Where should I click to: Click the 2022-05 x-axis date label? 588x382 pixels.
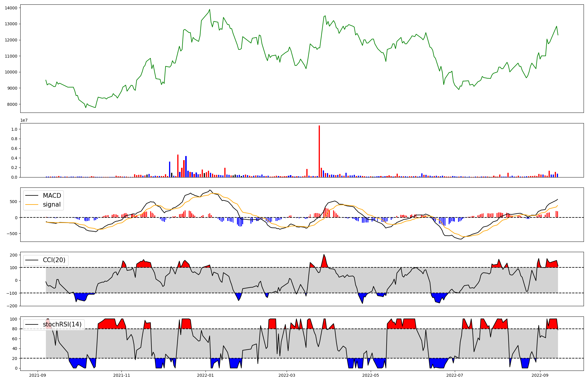tap(370, 375)
